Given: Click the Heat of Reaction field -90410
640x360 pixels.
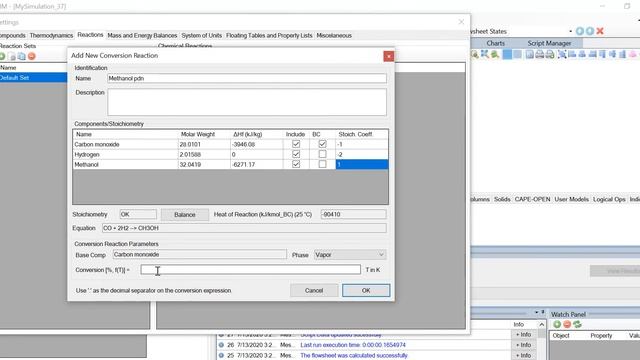Looking at the screenshot, I should click(353, 214).
